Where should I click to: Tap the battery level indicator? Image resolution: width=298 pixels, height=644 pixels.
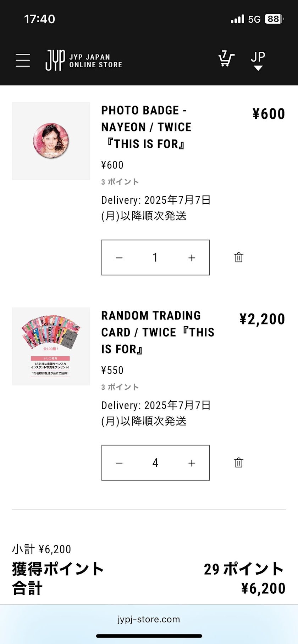click(x=274, y=19)
